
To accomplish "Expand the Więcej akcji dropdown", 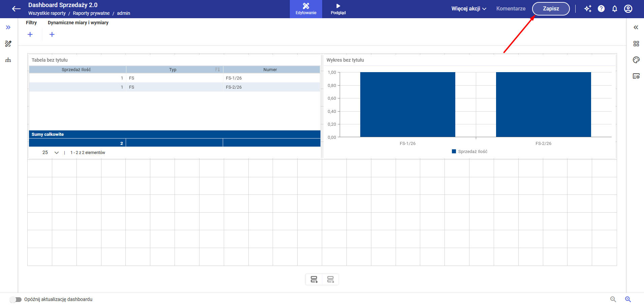I will coord(469,9).
